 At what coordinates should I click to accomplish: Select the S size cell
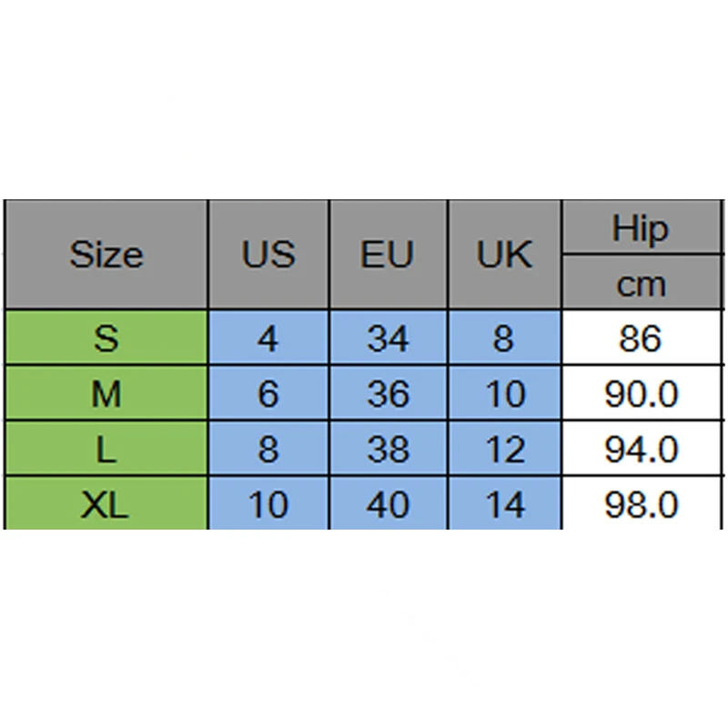[106, 339]
